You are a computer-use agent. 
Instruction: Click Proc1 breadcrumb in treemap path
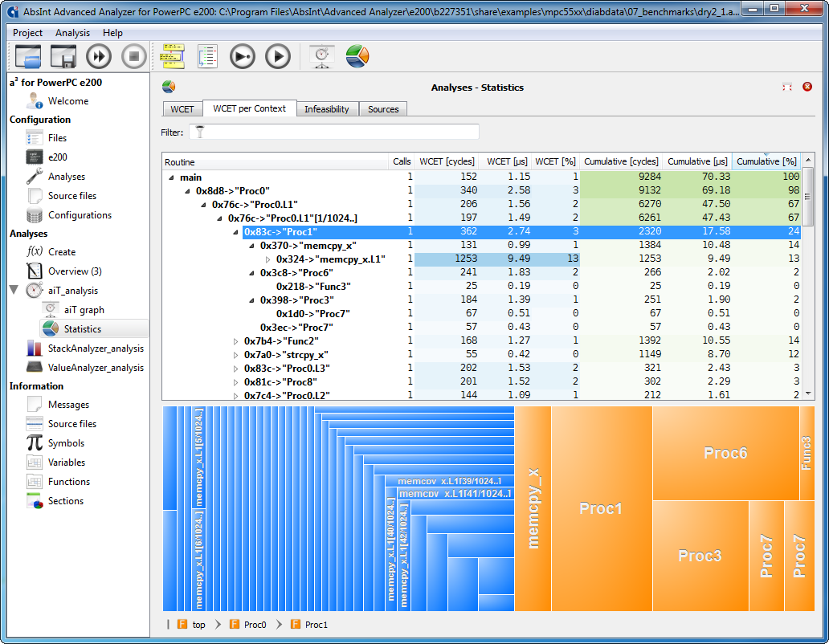(x=309, y=625)
